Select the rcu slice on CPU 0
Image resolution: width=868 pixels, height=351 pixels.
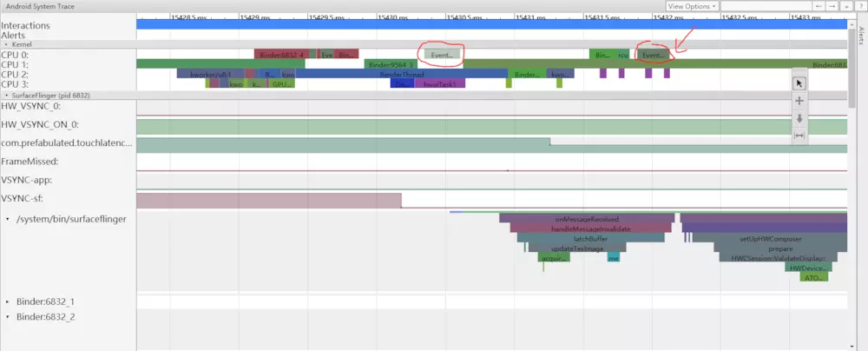(623, 55)
